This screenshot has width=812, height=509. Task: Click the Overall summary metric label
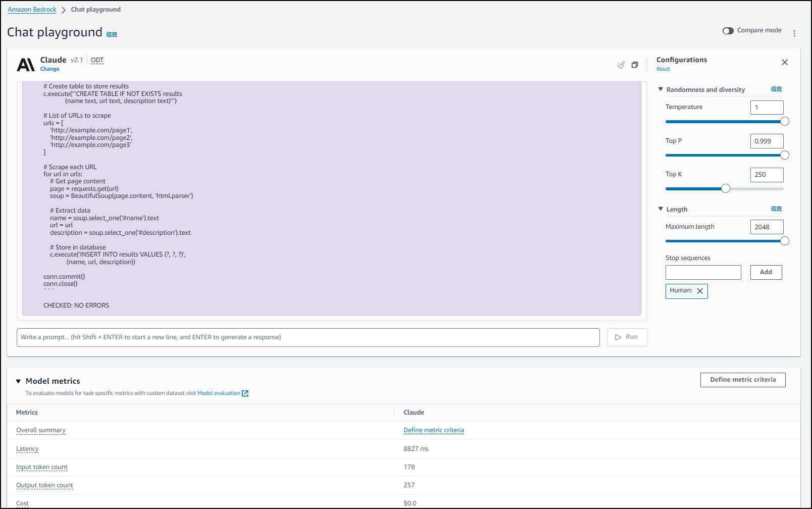pyautogui.click(x=41, y=430)
